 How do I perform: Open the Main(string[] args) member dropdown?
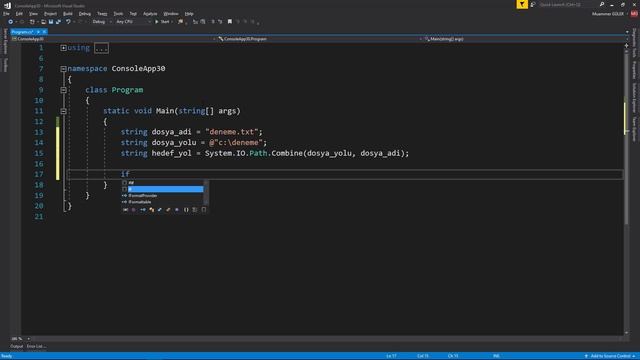(525, 39)
